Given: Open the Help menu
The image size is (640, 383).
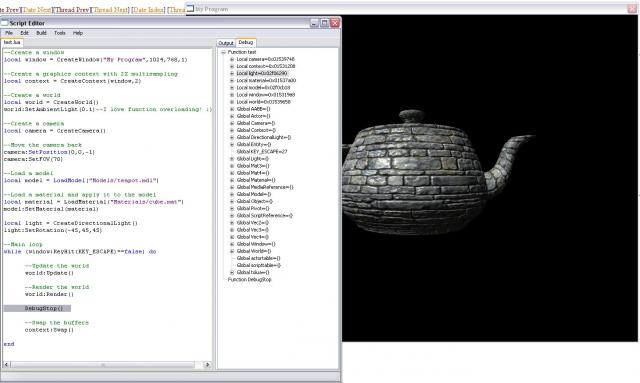Looking at the screenshot, I should (x=78, y=33).
